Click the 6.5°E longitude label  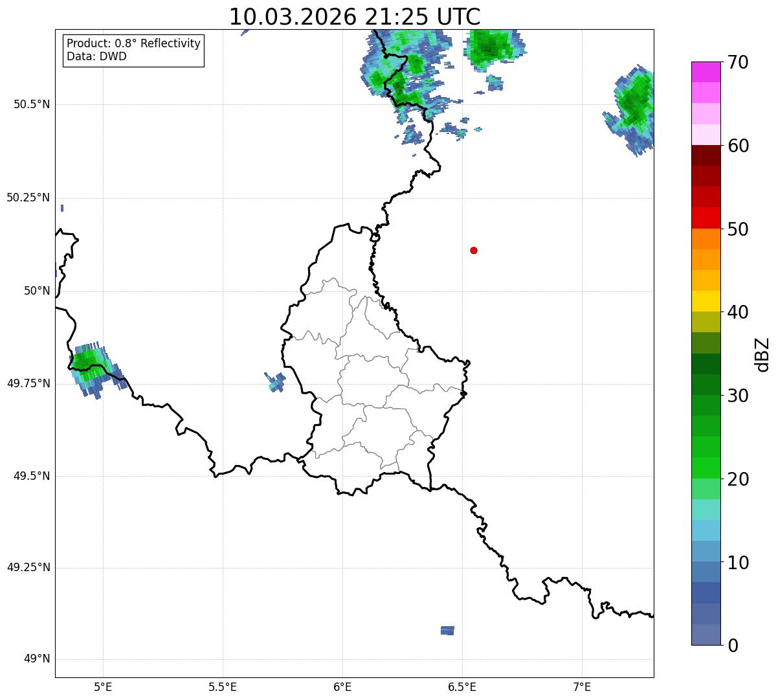pyautogui.click(x=462, y=686)
